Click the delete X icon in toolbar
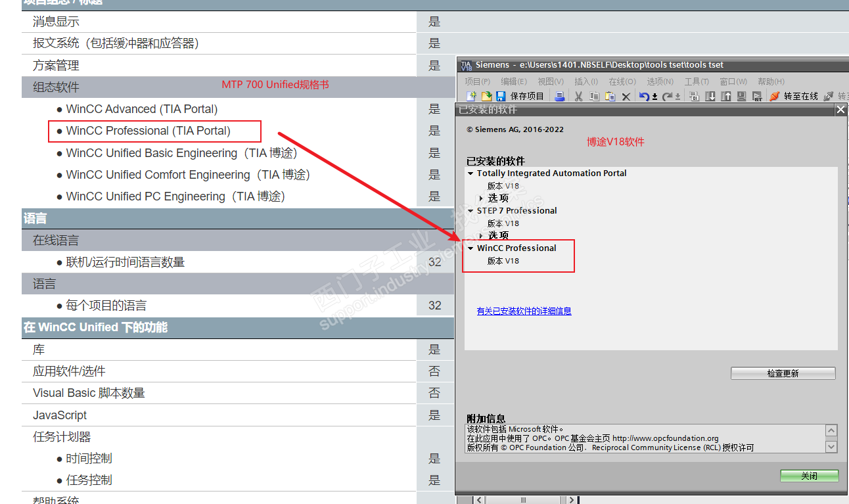849x504 pixels. pos(626,97)
